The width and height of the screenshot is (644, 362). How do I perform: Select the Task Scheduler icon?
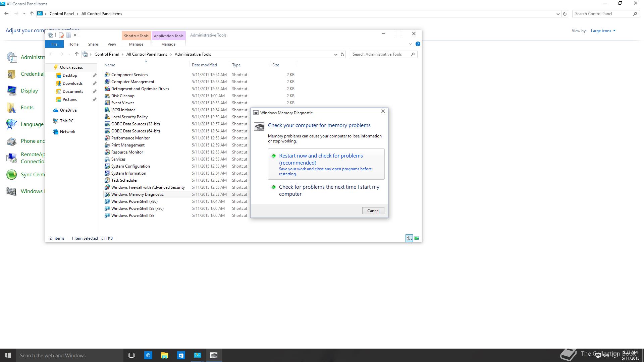tap(107, 180)
